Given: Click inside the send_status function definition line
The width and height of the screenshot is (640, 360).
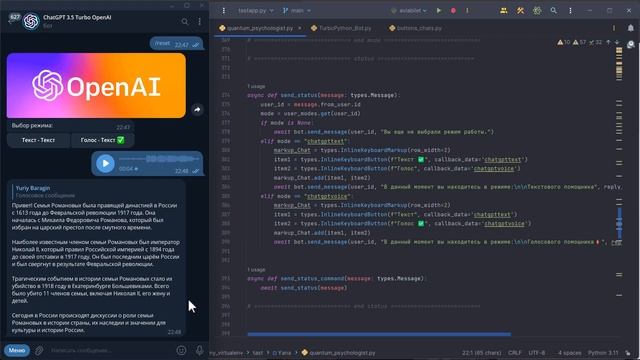Looking at the screenshot, I should point(324,96).
